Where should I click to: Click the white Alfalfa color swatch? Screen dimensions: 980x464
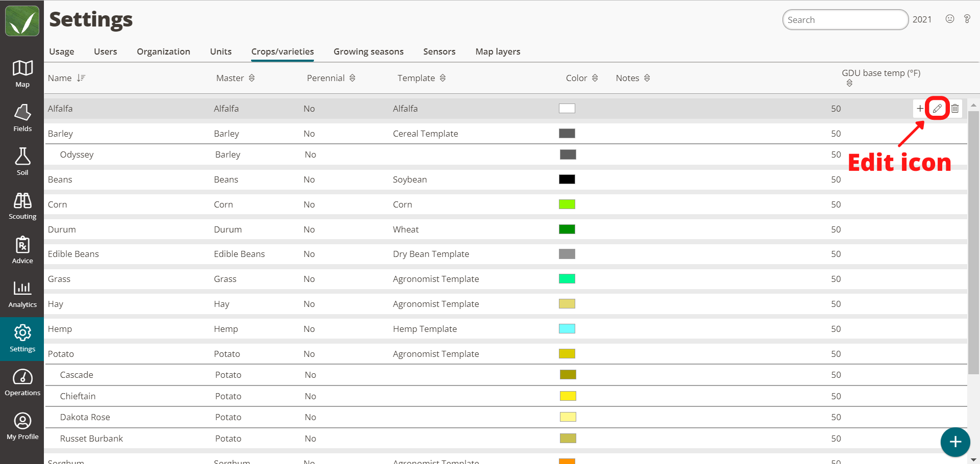(567, 108)
